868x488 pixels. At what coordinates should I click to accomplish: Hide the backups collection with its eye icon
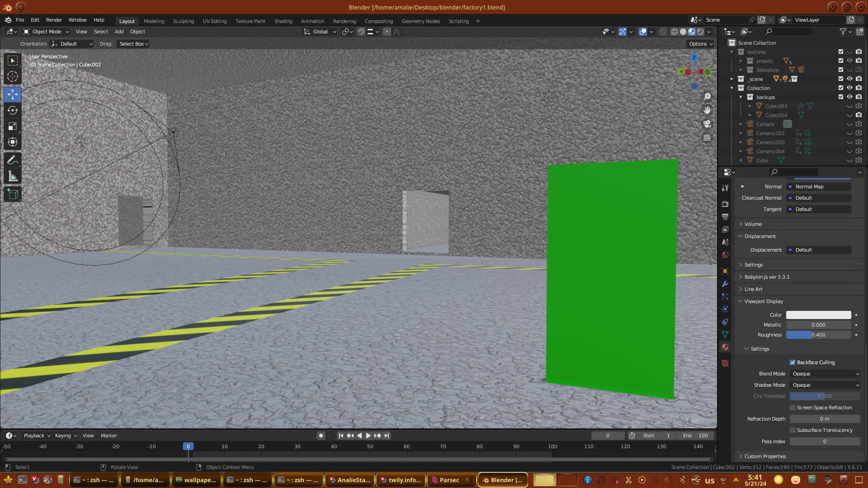tap(849, 97)
